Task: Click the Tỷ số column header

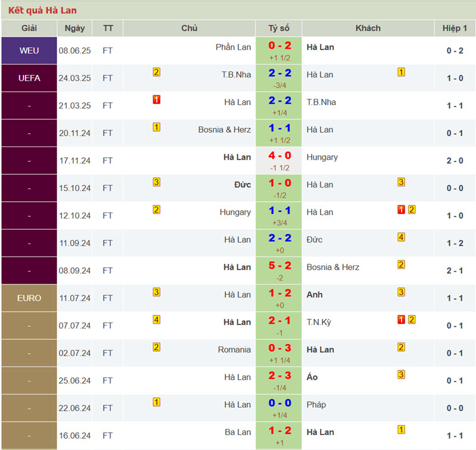Action: [x=278, y=28]
